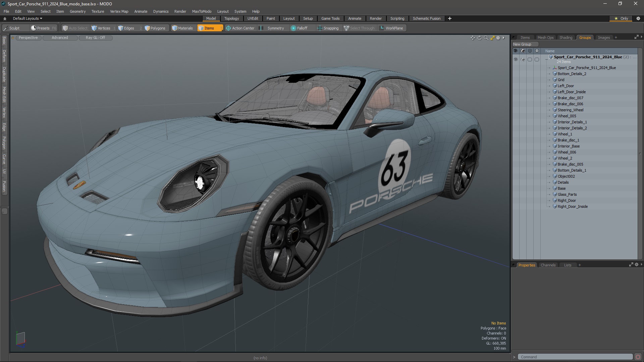Open the MaxToModo menu
The width and height of the screenshot is (644, 362).
[202, 11]
